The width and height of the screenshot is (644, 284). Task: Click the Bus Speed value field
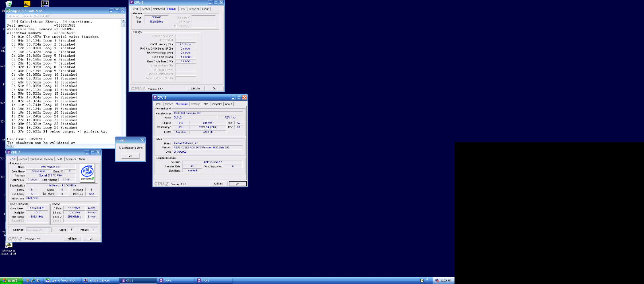[x=37, y=216]
